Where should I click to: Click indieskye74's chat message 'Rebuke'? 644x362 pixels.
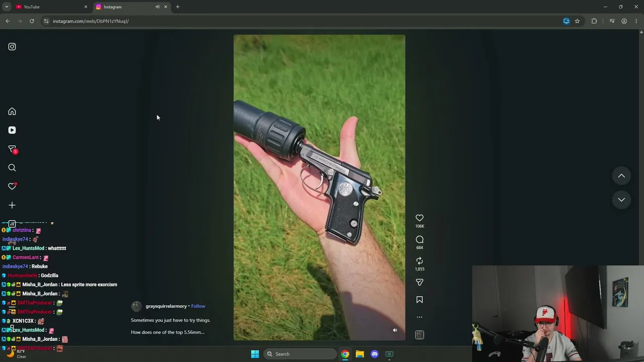point(40,266)
